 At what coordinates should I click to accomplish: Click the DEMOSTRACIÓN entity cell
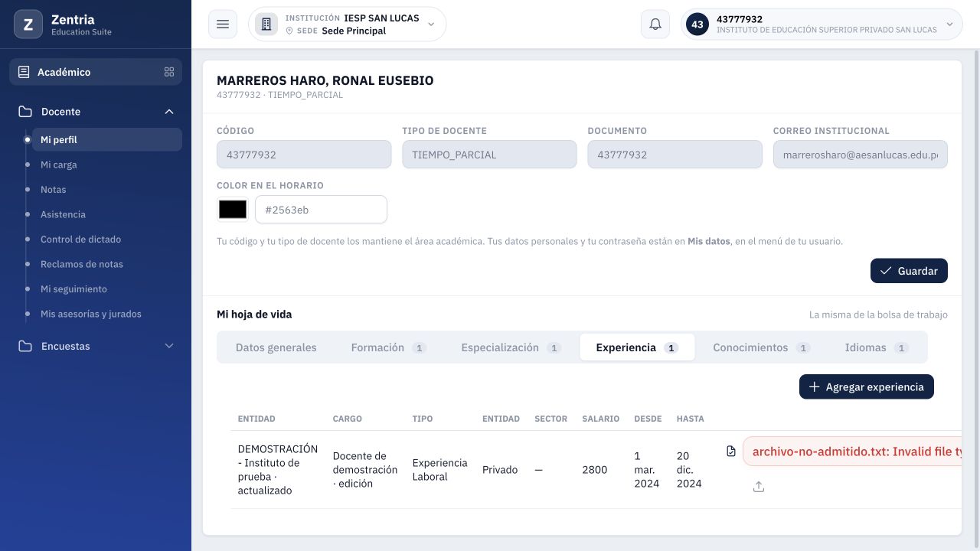pyautogui.click(x=278, y=470)
